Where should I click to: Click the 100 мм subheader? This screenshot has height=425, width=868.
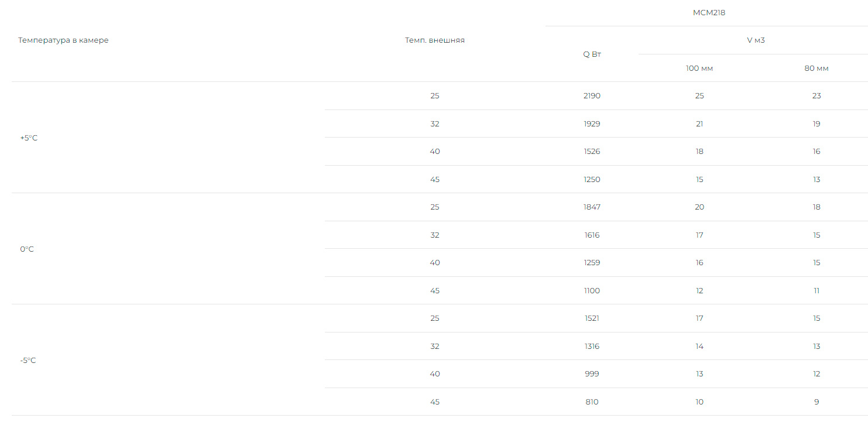click(699, 68)
